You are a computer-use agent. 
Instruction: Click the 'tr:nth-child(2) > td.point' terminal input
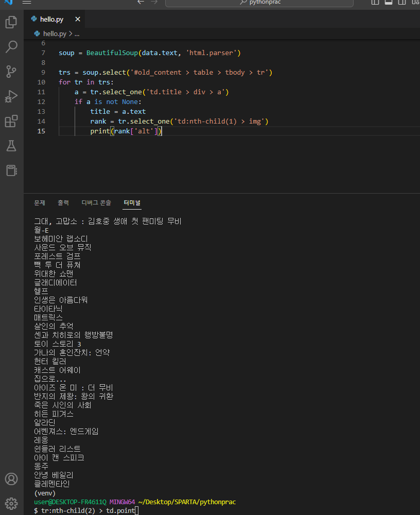[88, 511]
